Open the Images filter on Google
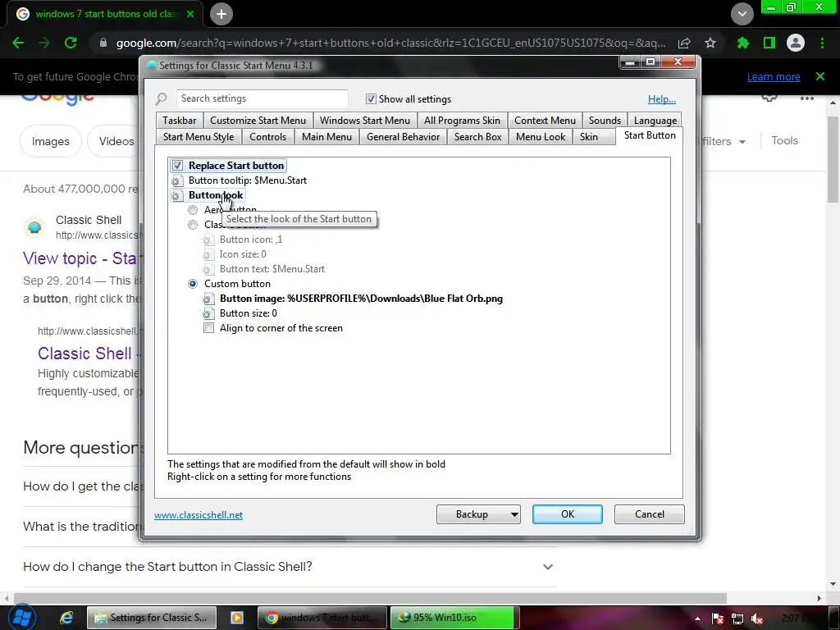The image size is (840, 630). (x=50, y=141)
